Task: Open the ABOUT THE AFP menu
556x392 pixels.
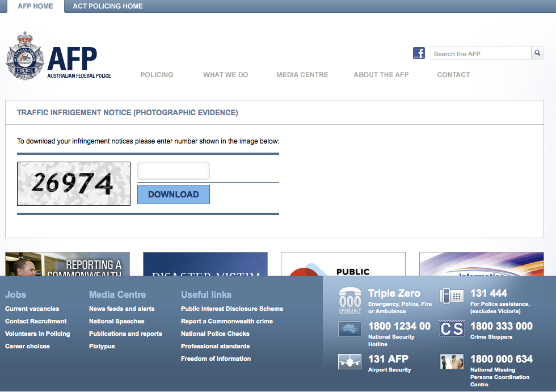Action: [x=381, y=75]
